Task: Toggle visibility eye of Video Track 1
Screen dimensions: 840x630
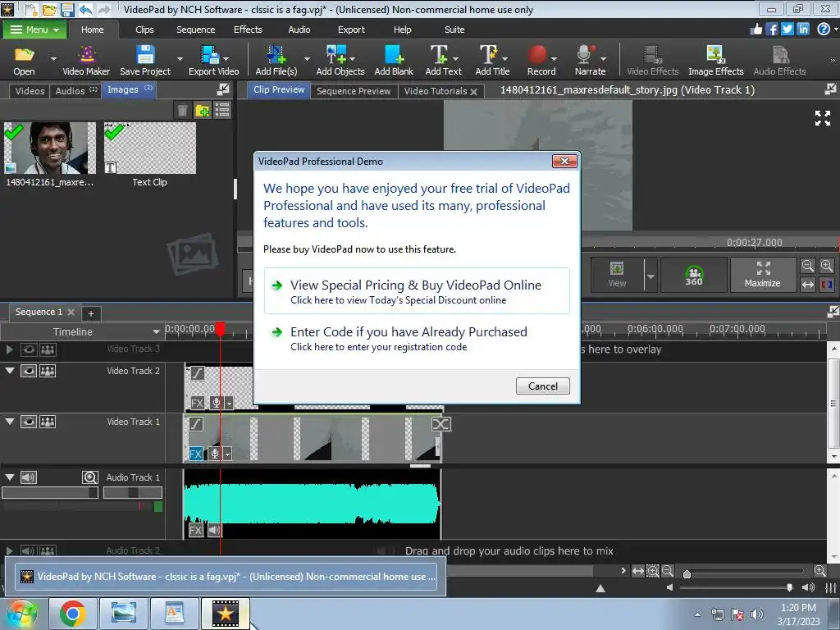Action: pyautogui.click(x=29, y=422)
